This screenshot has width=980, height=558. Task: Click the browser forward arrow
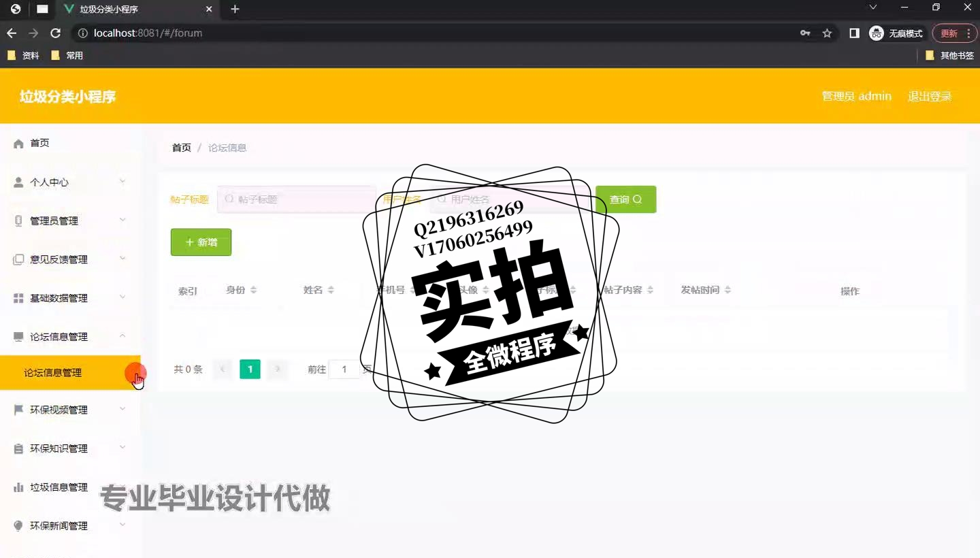pos(33,33)
